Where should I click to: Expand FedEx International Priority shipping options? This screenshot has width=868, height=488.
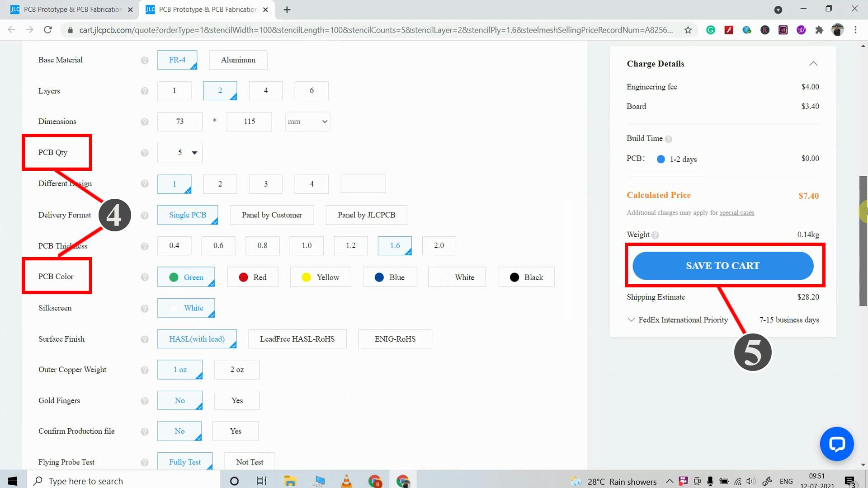click(x=631, y=320)
